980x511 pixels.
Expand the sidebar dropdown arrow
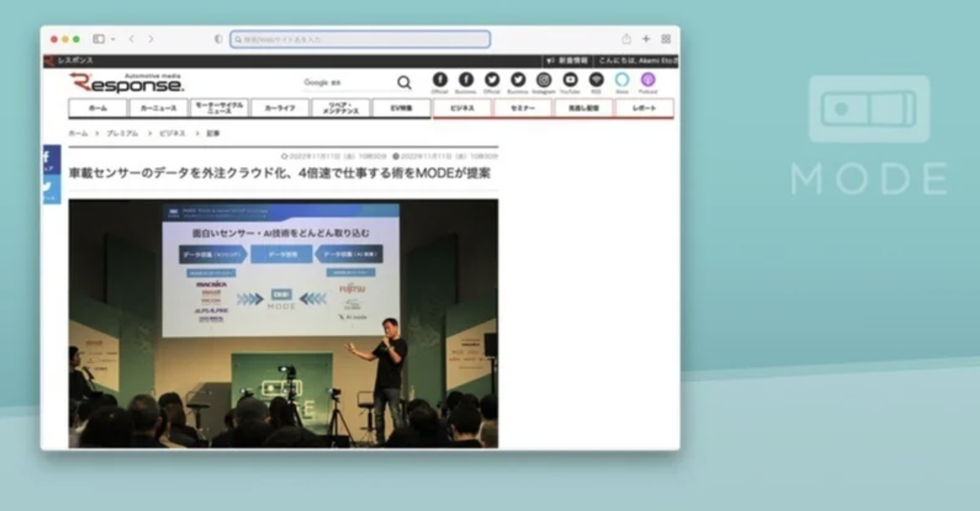[x=113, y=39]
